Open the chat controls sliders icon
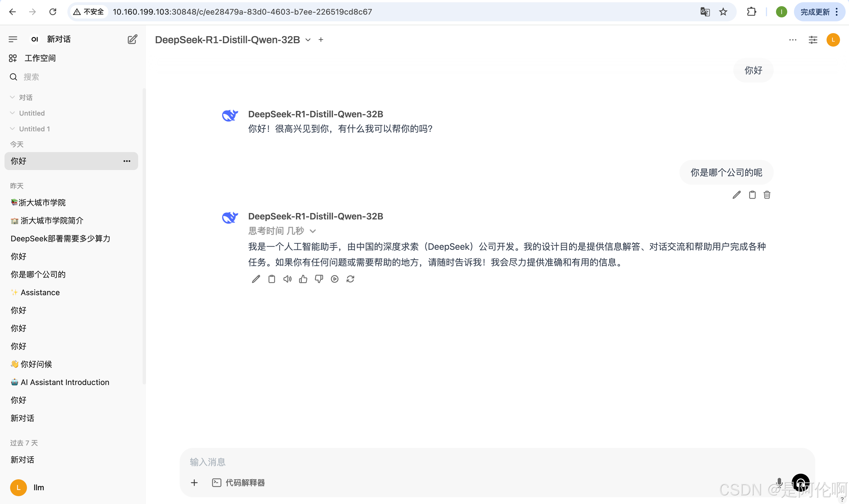 pos(813,40)
